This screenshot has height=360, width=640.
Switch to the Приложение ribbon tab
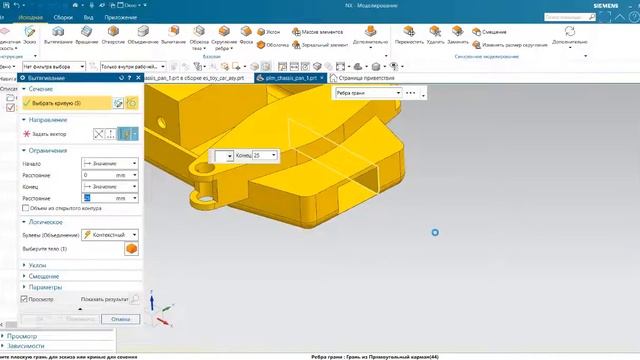click(x=120, y=18)
